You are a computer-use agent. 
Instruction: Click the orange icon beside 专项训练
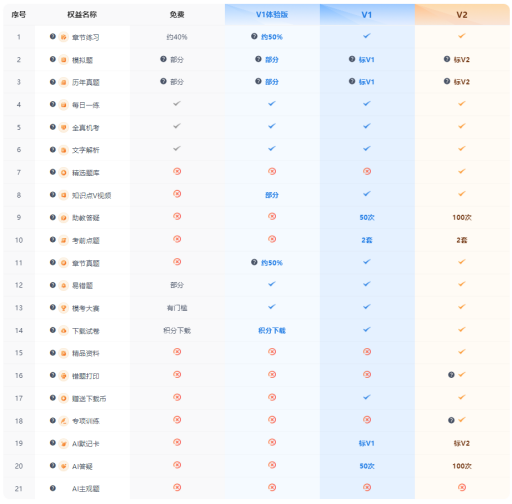tap(63, 421)
